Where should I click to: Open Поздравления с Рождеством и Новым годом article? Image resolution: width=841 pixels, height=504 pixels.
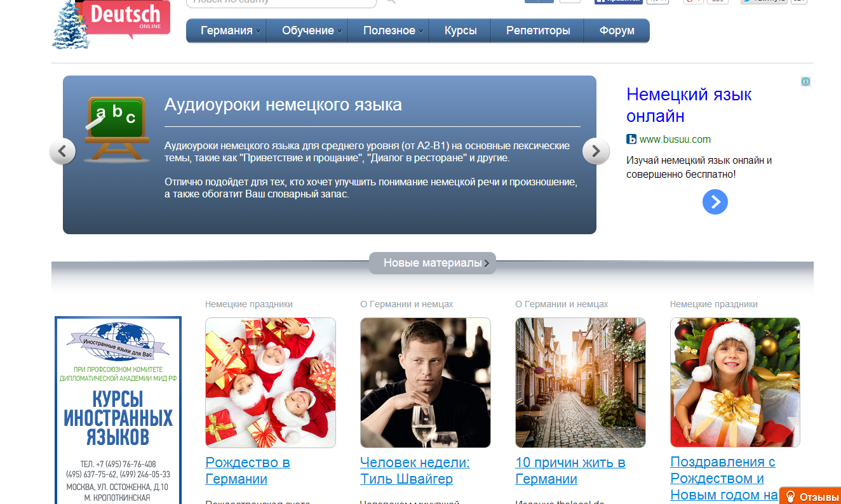click(724, 479)
